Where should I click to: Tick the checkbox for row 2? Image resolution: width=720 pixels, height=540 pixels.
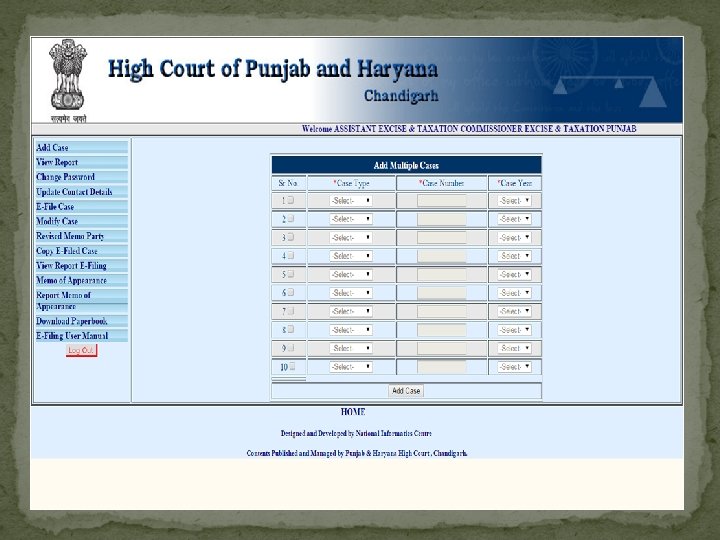(x=291, y=219)
